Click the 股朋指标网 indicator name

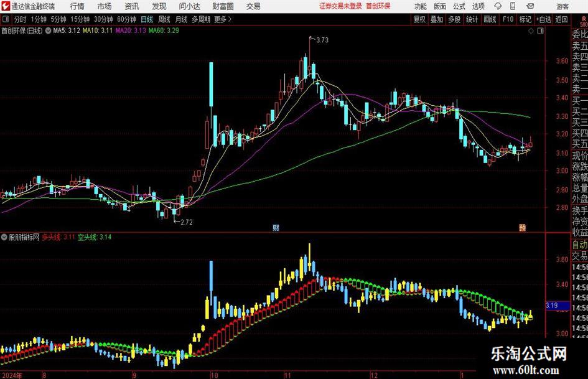24,237
